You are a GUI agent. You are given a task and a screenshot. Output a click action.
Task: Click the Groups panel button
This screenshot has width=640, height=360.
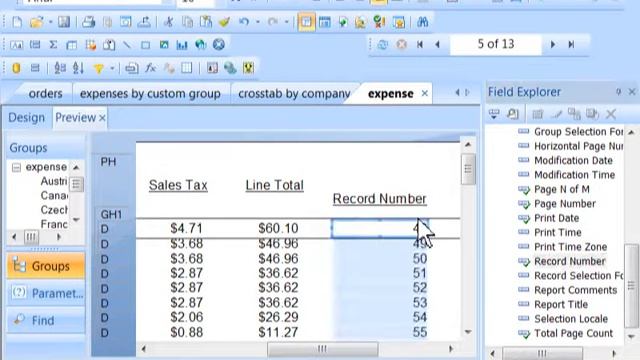tap(46, 266)
